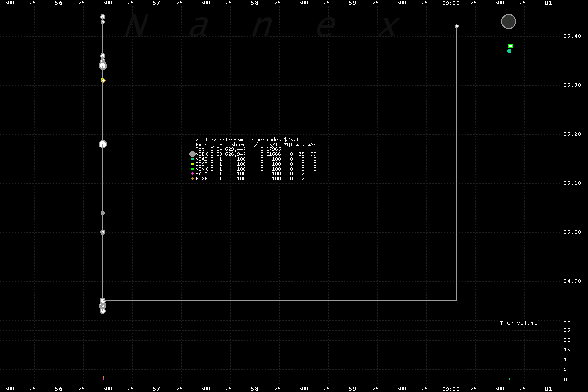Select the teal circle trade marker on the chart
The image size is (588, 392).
(x=509, y=51)
